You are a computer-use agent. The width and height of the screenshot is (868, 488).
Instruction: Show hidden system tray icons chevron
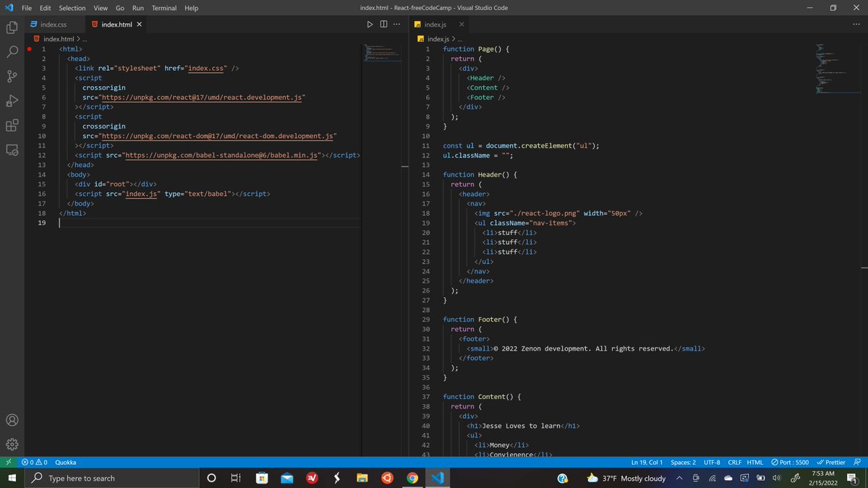pos(680,478)
